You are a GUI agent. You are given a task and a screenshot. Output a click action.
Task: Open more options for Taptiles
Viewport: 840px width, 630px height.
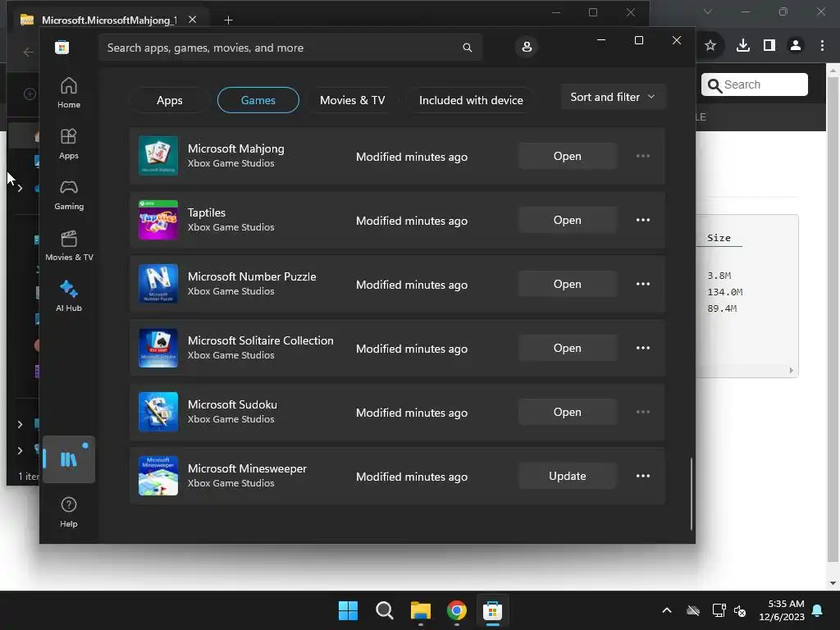pyautogui.click(x=643, y=220)
